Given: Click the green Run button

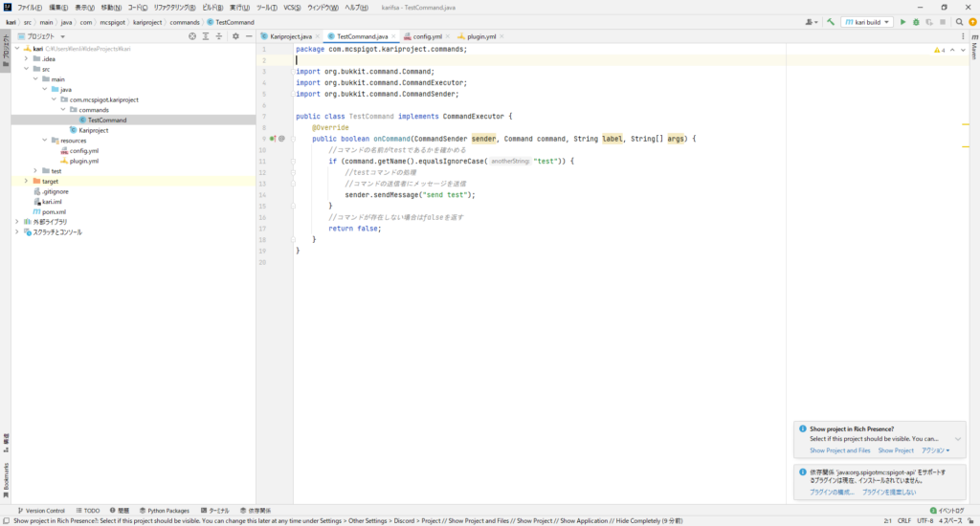Looking at the screenshot, I should click(902, 22).
